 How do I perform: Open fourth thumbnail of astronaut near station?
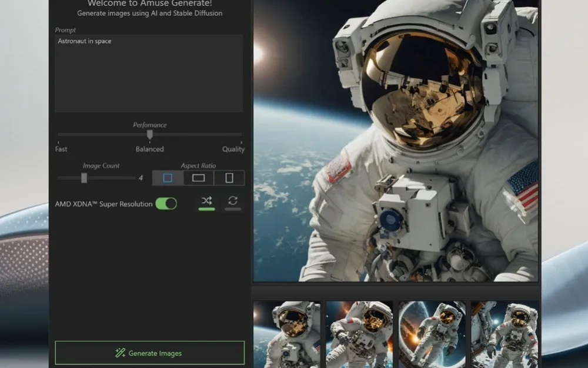505,334
